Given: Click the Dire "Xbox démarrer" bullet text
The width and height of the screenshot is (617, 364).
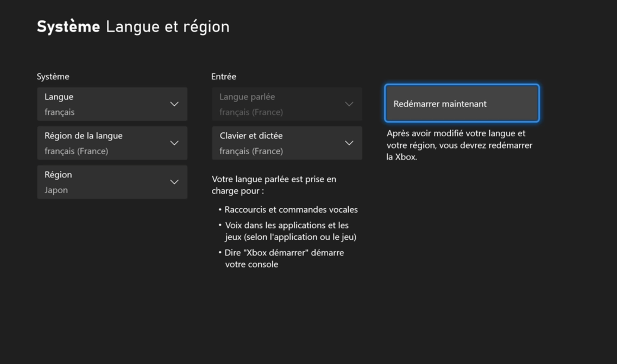Looking at the screenshot, I should coord(284,258).
